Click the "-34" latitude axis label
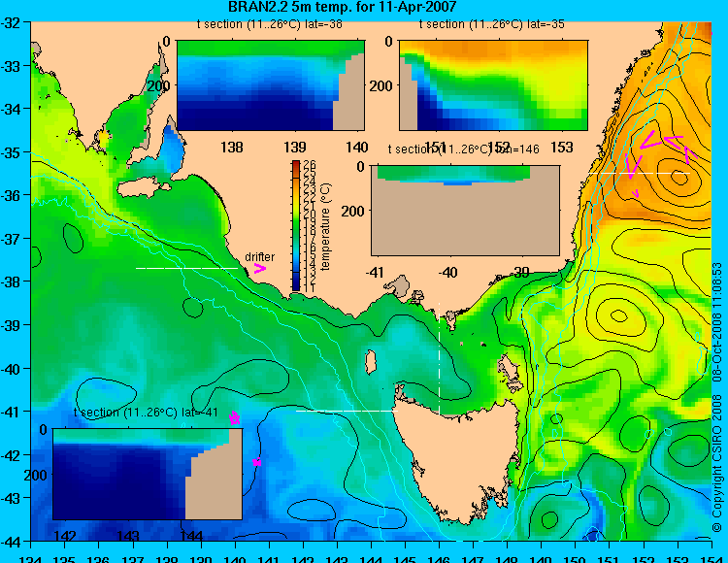 (x=11, y=109)
